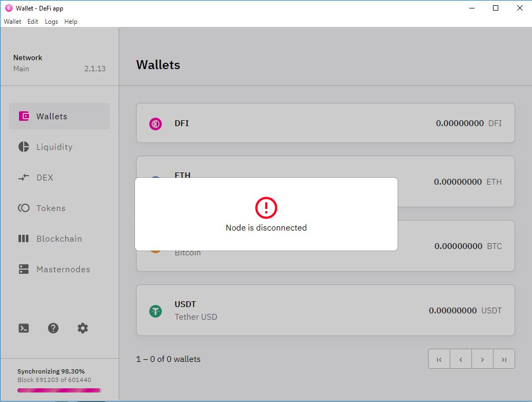Viewport: 532px width, 402px height.
Task: Click the DEX swap arrows icon
Action: [x=24, y=177]
